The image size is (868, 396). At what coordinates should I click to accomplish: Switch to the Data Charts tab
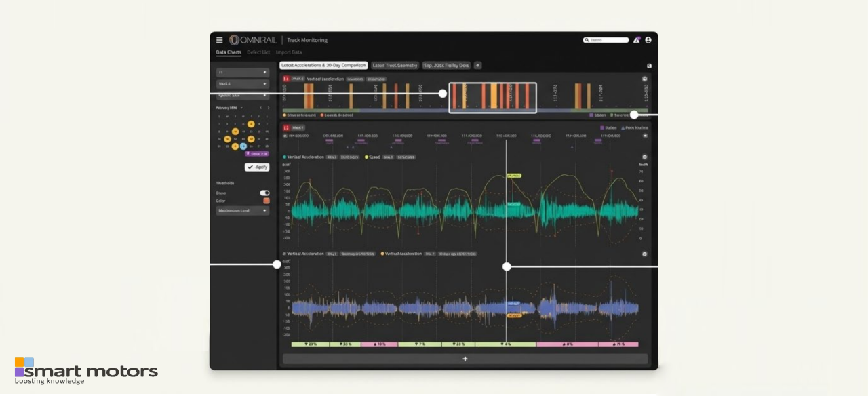tap(229, 52)
